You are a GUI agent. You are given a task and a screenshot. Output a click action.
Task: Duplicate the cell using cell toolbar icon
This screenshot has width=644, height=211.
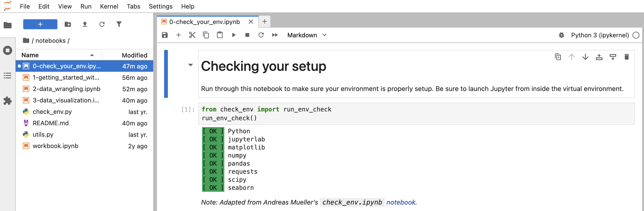(558, 57)
